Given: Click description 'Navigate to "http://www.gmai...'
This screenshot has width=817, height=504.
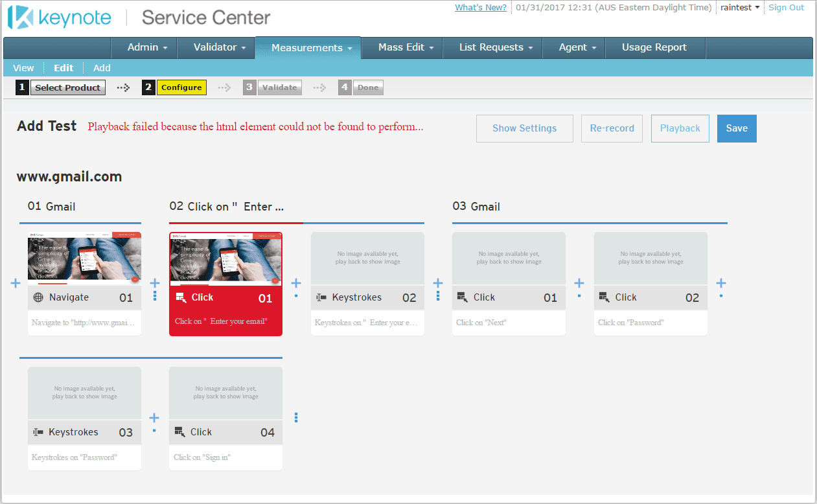Looking at the screenshot, I should 84,322.
